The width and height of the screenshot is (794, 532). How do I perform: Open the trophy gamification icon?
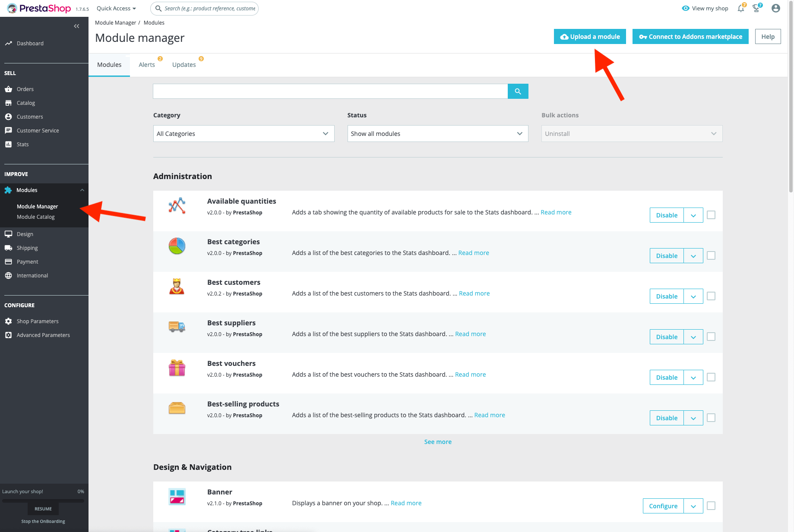[756, 8]
